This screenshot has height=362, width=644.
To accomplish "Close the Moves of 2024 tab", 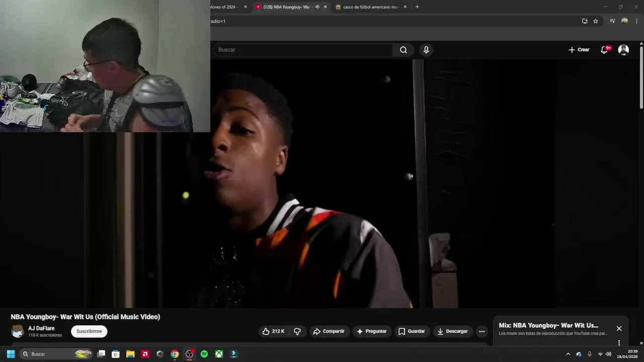I will [246, 7].
